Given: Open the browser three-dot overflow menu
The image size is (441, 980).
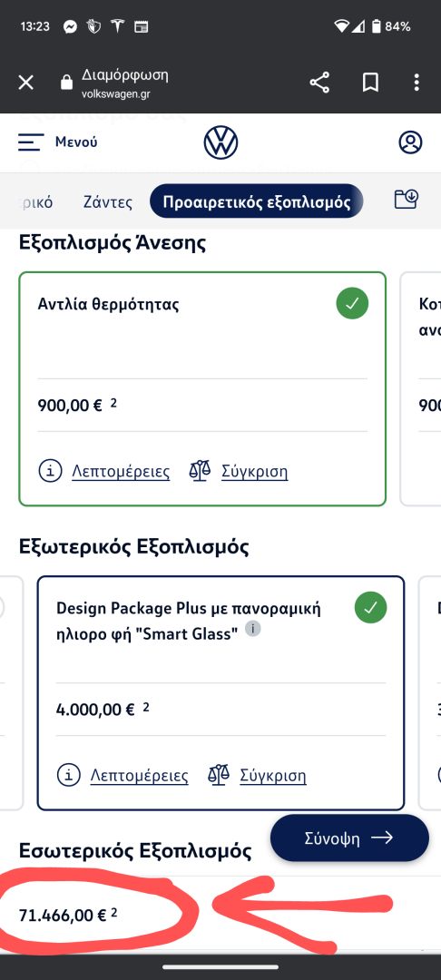Looking at the screenshot, I should (x=416, y=83).
